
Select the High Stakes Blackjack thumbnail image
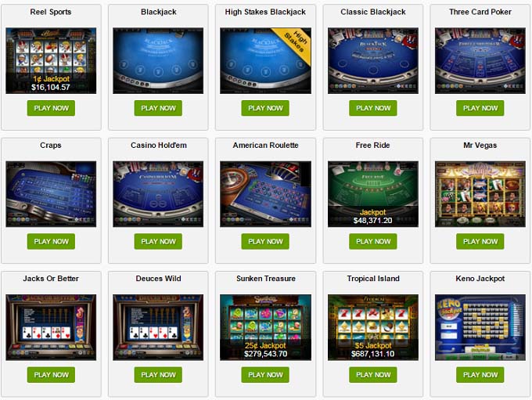click(265, 61)
